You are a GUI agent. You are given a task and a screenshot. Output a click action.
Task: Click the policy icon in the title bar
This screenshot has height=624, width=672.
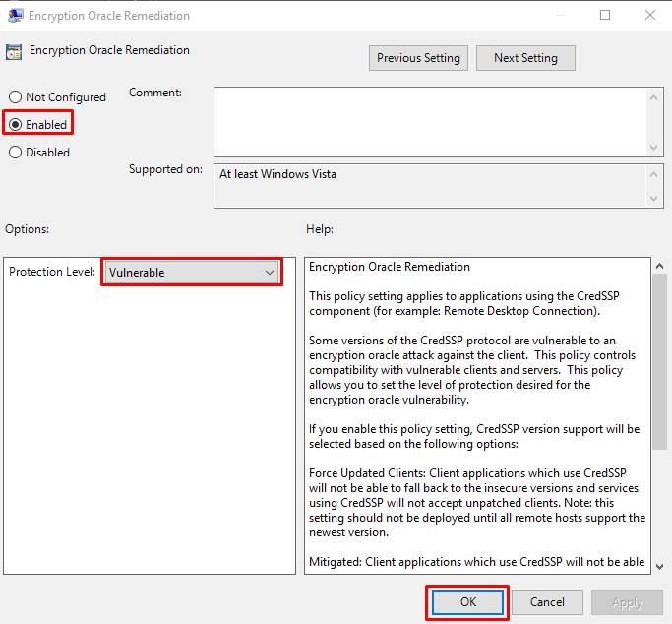tap(14, 16)
